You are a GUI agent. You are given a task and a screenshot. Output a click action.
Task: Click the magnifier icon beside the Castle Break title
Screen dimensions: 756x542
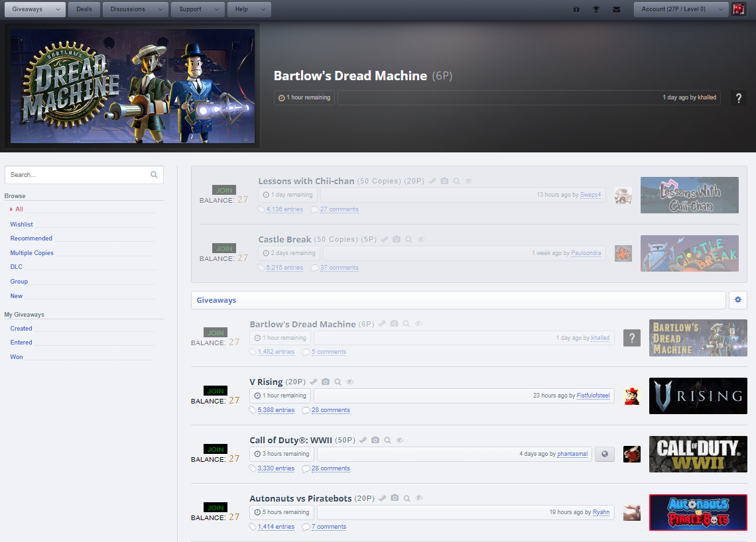point(409,239)
